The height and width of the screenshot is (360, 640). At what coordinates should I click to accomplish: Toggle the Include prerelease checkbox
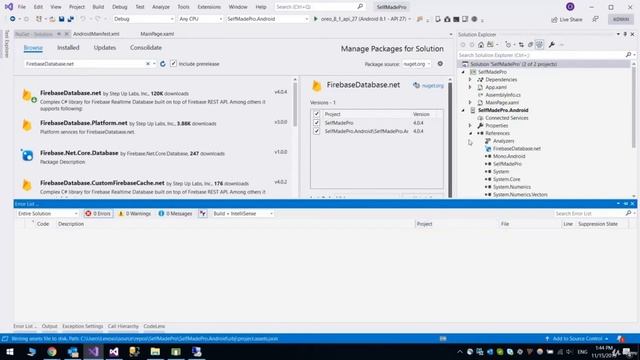click(173, 63)
